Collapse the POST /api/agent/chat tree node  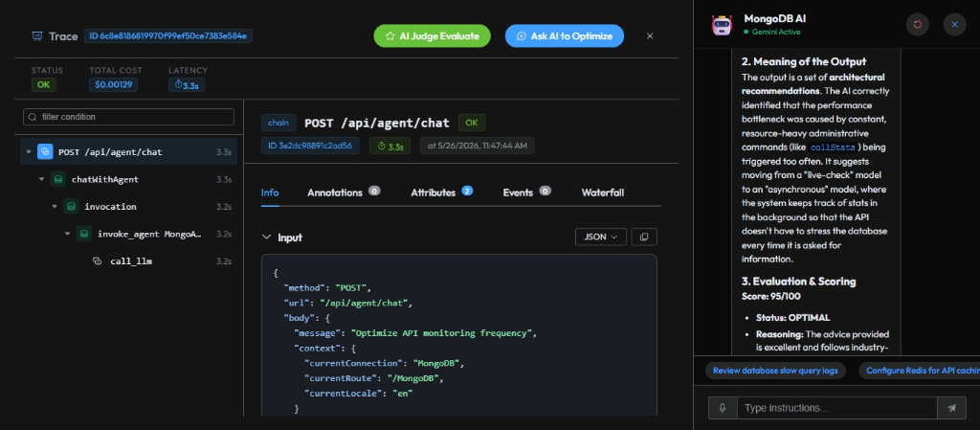[29, 152]
